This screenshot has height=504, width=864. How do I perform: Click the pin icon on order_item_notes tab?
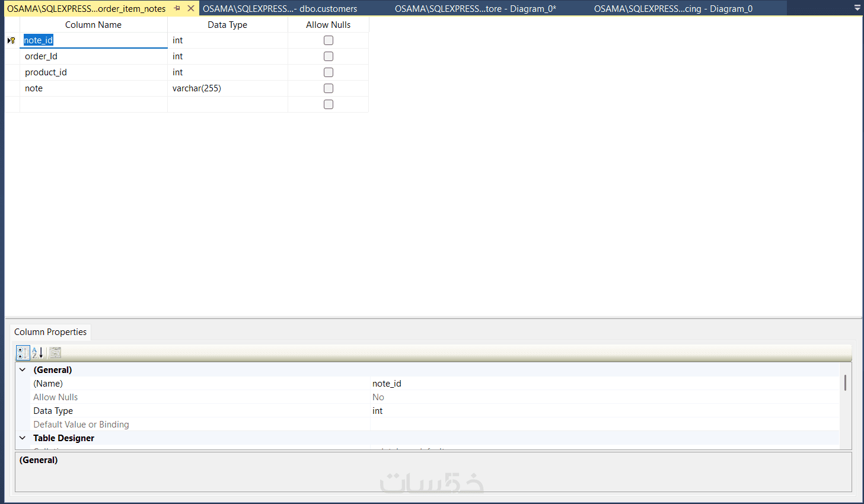pos(177,8)
